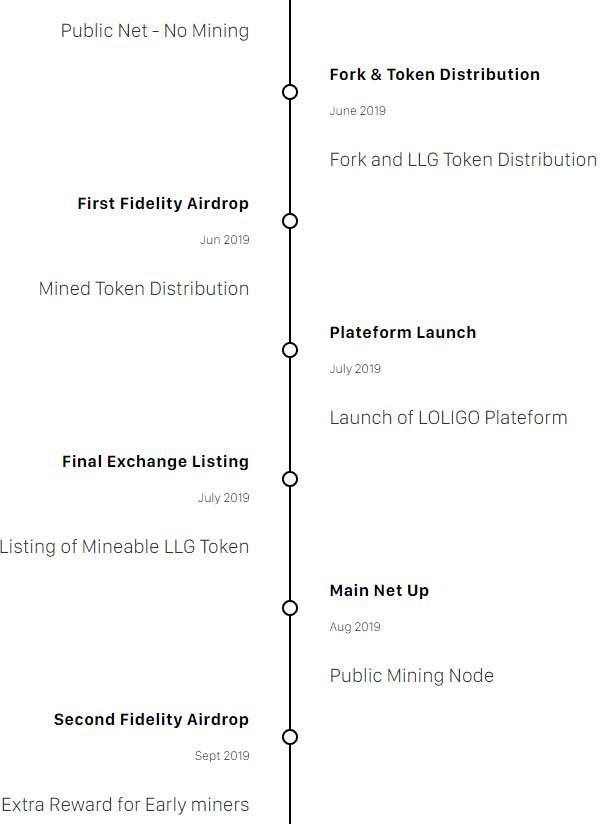Viewport: 611px width, 824px height.
Task: Select the Final Exchange Listing heading
Action: (155, 461)
